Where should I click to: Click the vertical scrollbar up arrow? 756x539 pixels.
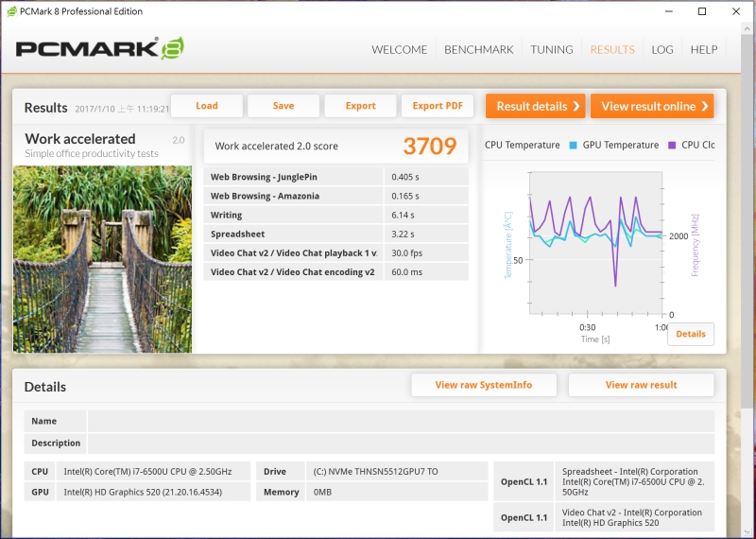(747, 29)
